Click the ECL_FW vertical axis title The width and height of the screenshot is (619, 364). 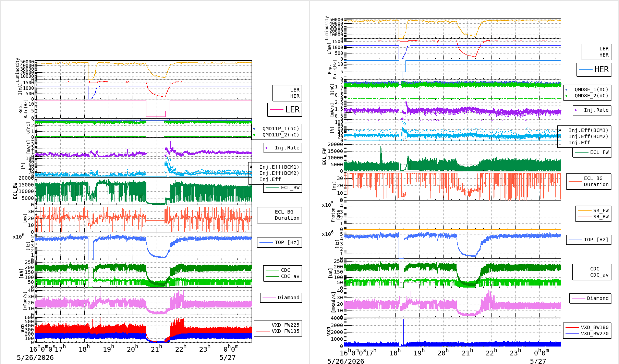(x=324, y=156)
